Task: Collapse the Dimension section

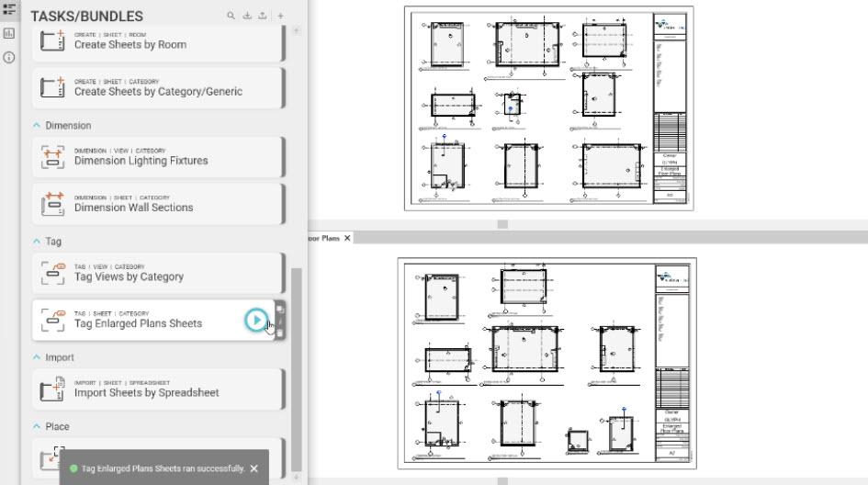Action: coord(37,125)
